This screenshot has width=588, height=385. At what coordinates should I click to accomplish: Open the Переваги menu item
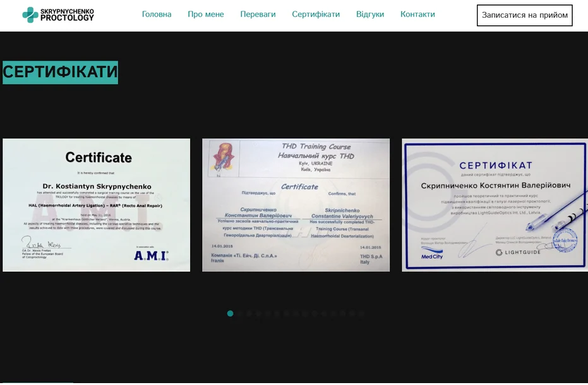258,15
